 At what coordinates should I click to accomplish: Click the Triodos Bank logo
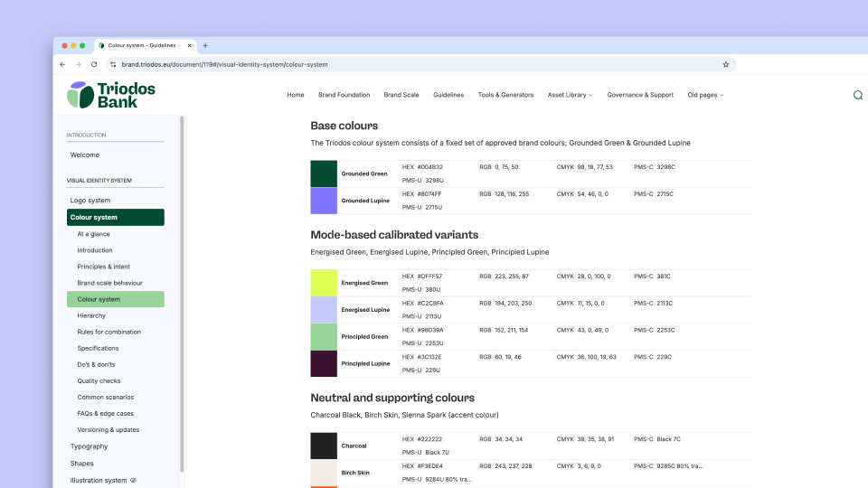point(111,95)
